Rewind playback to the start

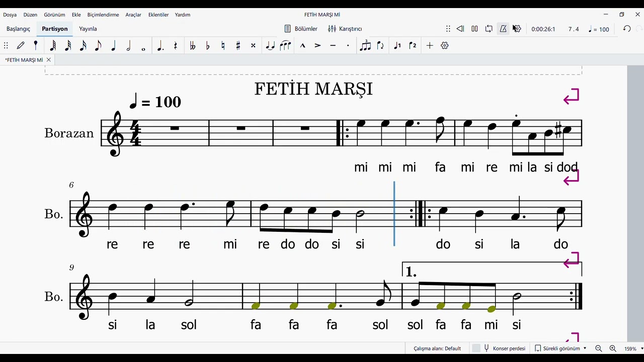tap(460, 29)
